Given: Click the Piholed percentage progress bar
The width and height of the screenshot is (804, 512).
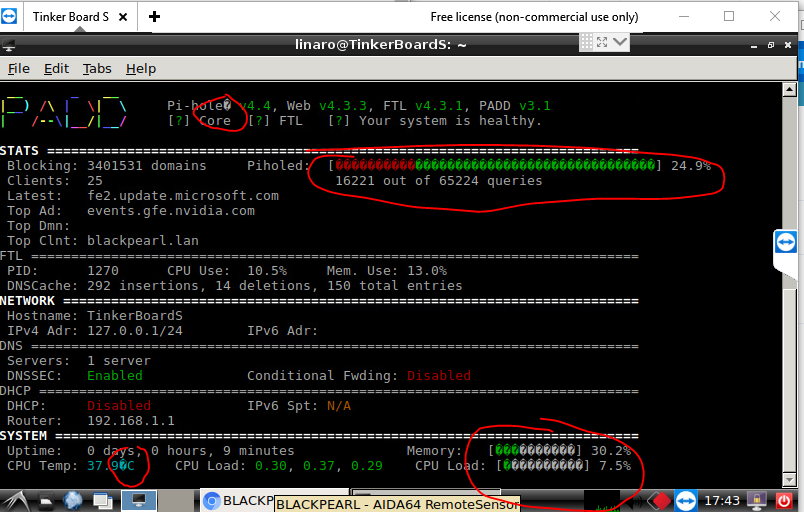Looking at the screenshot, I should pyautogui.click(x=495, y=166).
